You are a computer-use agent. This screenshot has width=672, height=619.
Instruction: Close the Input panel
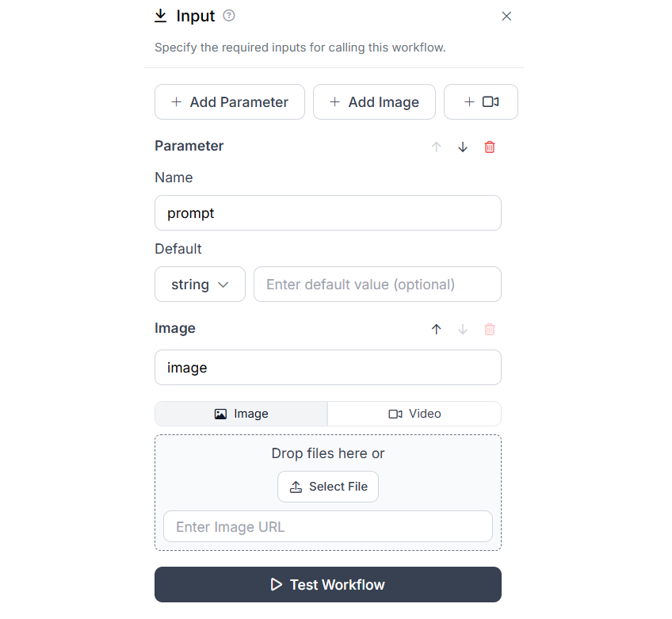[506, 16]
